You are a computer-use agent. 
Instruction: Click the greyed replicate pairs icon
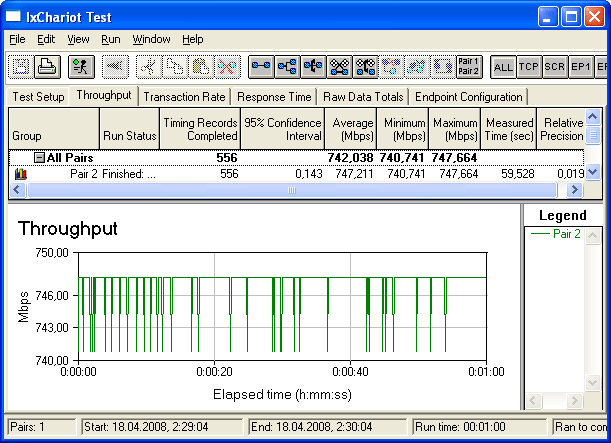(x=417, y=67)
